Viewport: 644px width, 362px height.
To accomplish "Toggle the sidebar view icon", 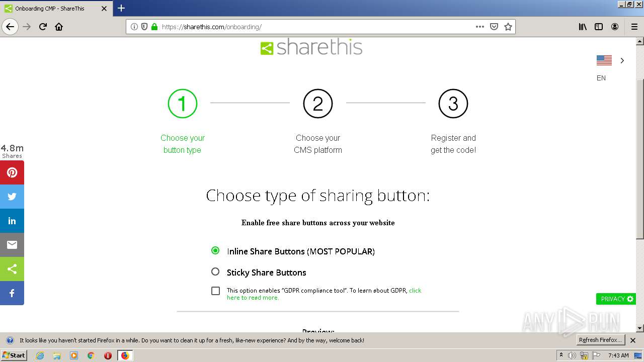I will (599, 27).
